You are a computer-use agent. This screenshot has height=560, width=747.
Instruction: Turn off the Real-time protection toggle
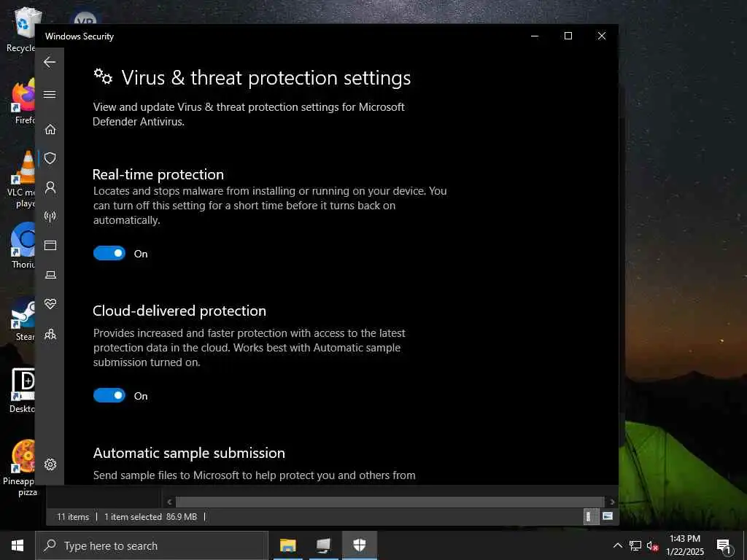pyautogui.click(x=109, y=253)
